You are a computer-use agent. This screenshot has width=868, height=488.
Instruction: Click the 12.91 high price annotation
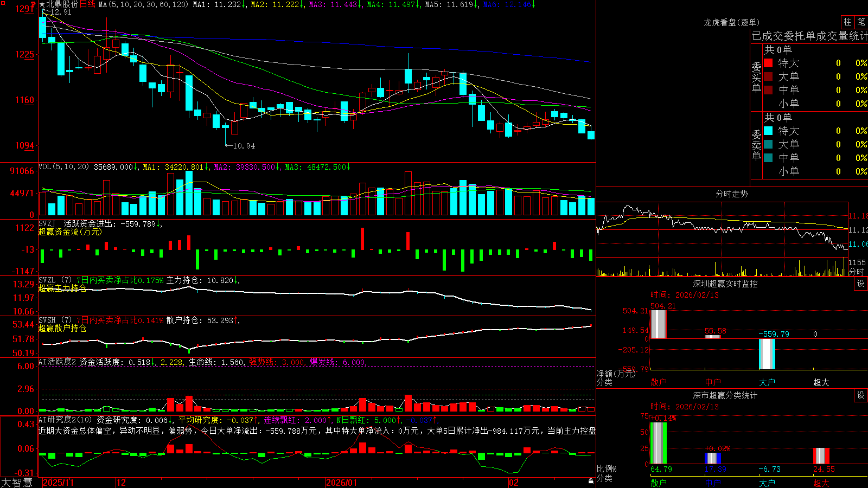(61, 12)
